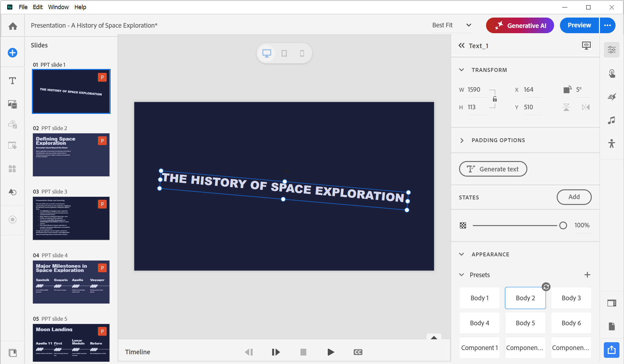Open the Audio panel music note icon

point(612,120)
